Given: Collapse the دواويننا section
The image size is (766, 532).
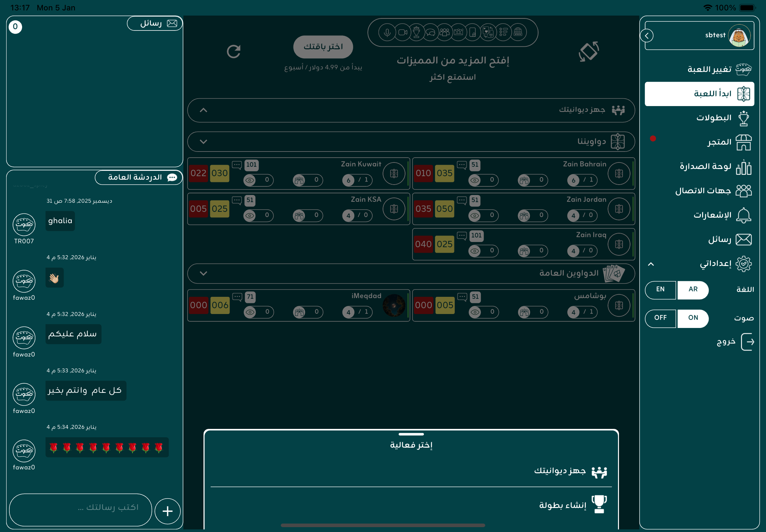Looking at the screenshot, I should tap(204, 142).
